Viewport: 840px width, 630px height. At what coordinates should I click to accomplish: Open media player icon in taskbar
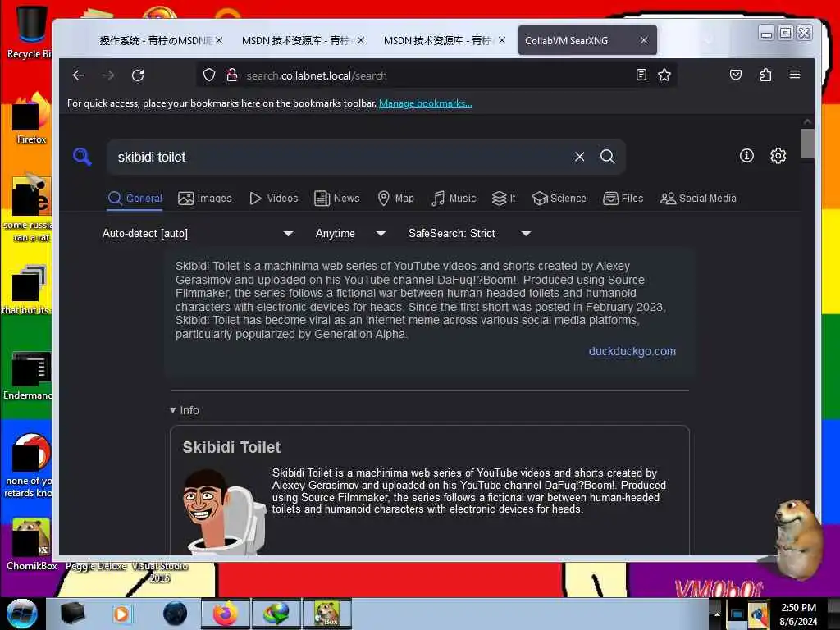(x=121, y=614)
